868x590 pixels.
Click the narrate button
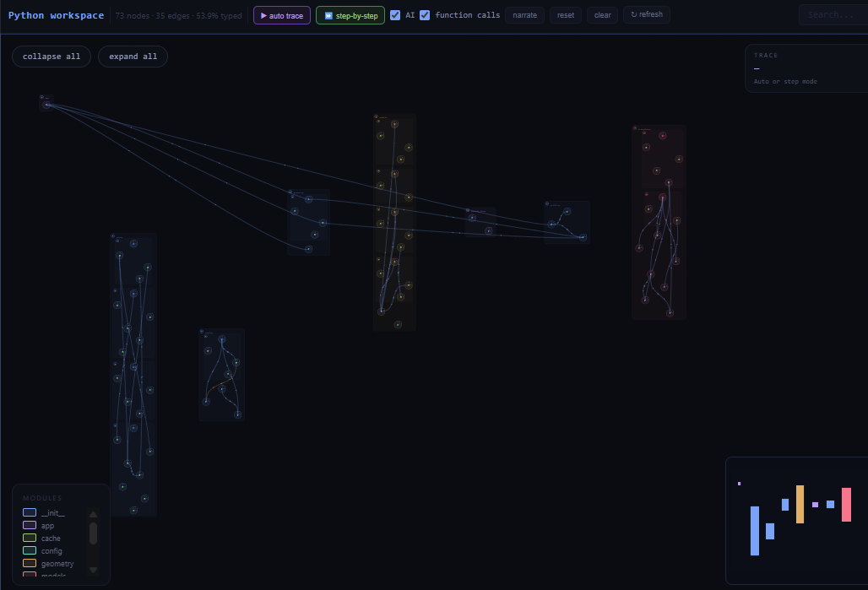coord(524,14)
